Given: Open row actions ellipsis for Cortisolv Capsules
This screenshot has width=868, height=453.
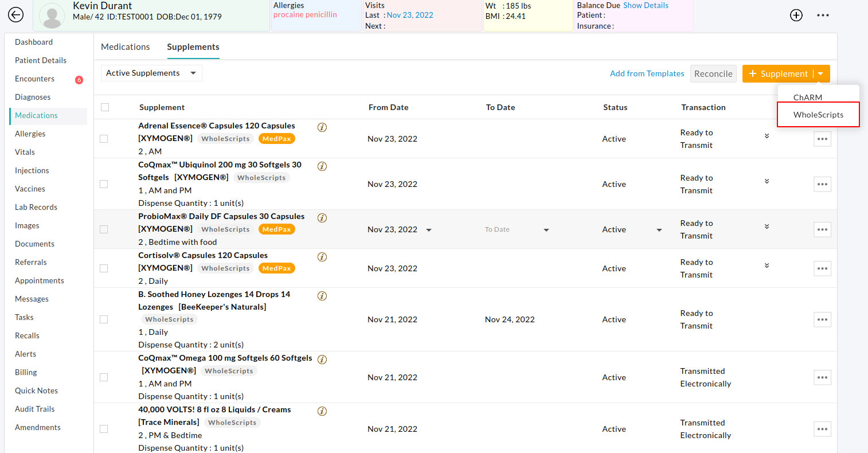Looking at the screenshot, I should click(822, 268).
